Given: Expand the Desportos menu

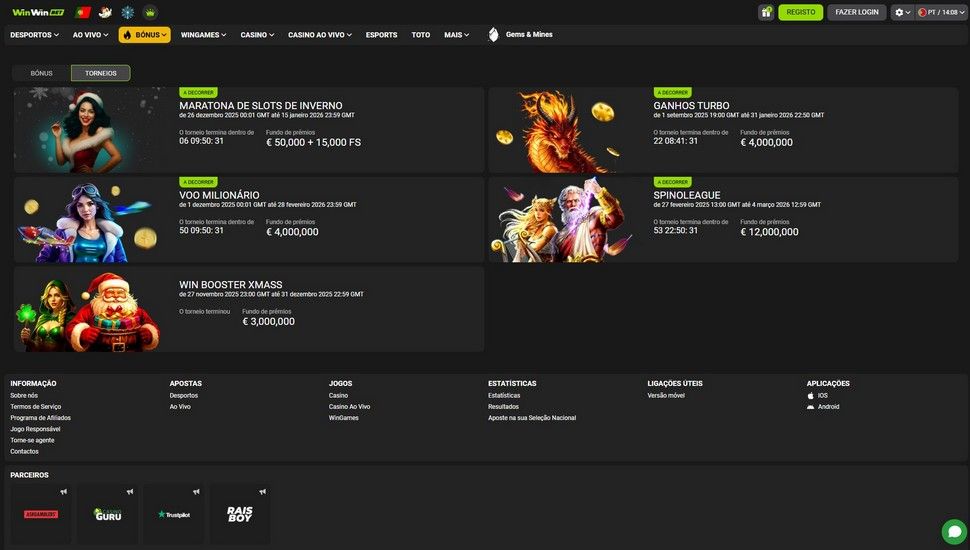Looking at the screenshot, I should (x=34, y=35).
